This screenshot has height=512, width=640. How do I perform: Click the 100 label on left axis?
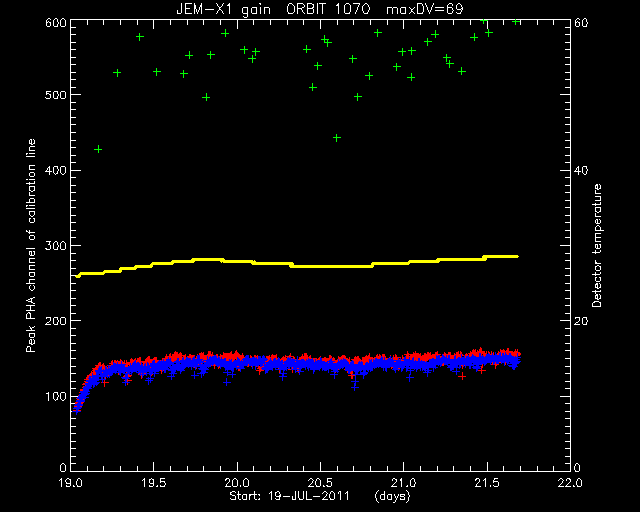[x=56, y=396]
